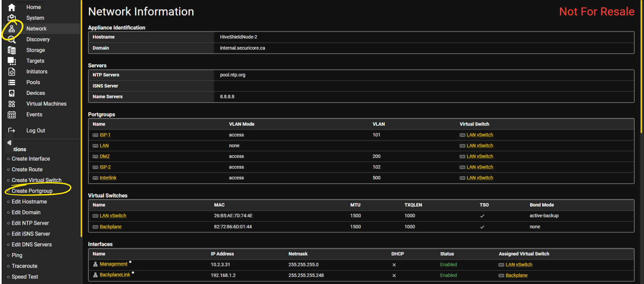Go to the Discovery section
Viewport: 644px width, 284px height.
pyautogui.click(x=38, y=39)
